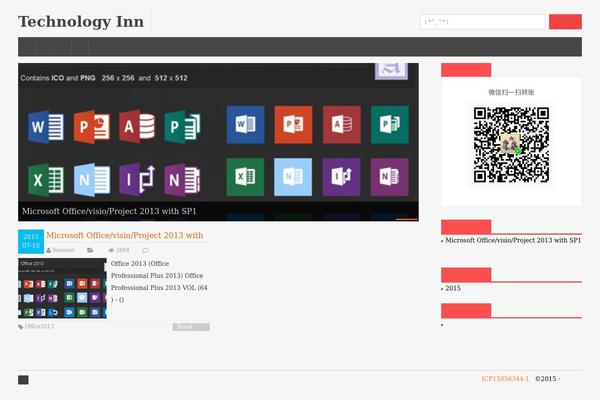Click the tag icon beside Office2013

pyautogui.click(x=21, y=327)
